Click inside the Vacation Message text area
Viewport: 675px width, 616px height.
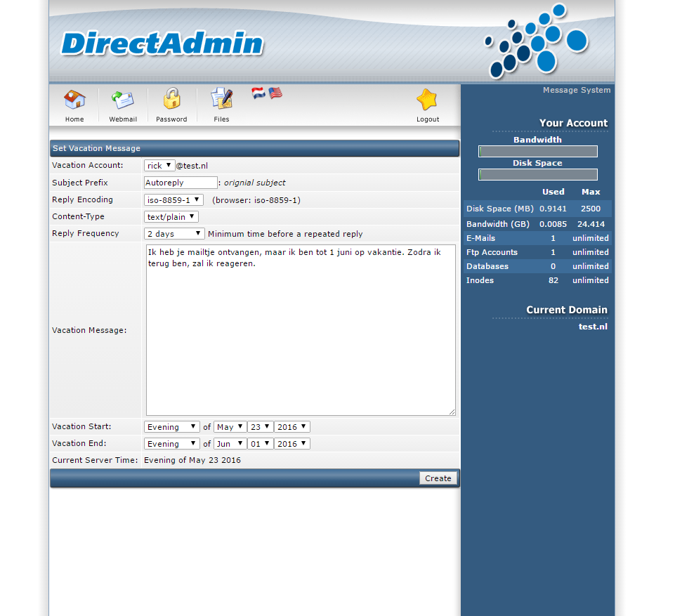tap(301, 330)
